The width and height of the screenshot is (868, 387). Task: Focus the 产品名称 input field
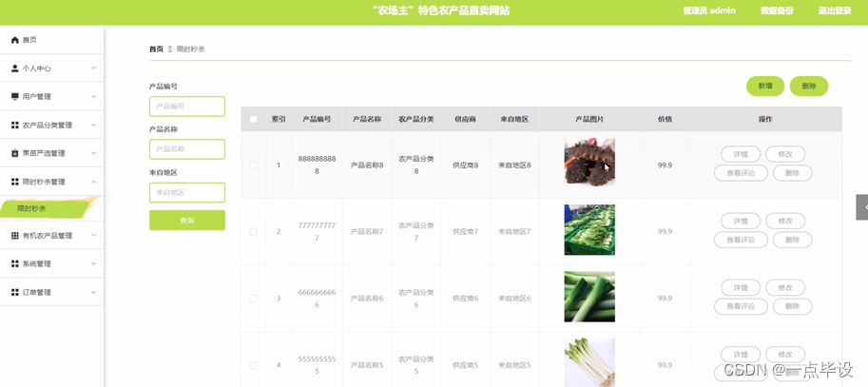187,149
